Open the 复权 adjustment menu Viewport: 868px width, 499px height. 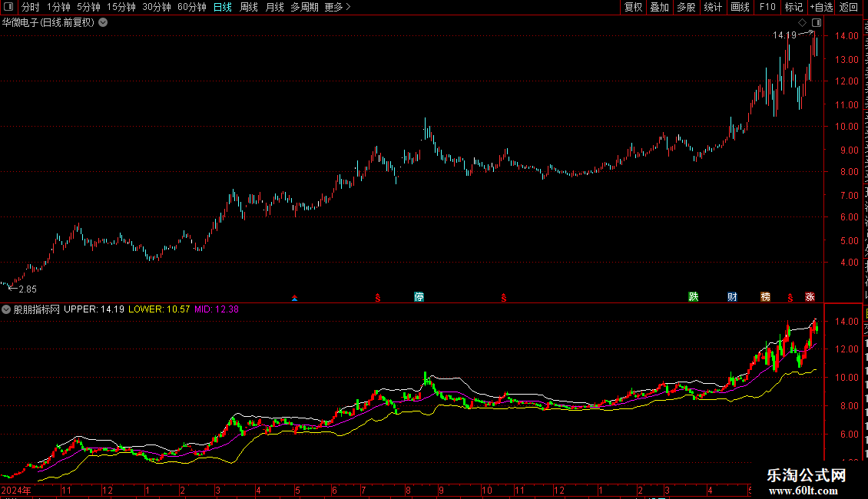[x=633, y=7]
